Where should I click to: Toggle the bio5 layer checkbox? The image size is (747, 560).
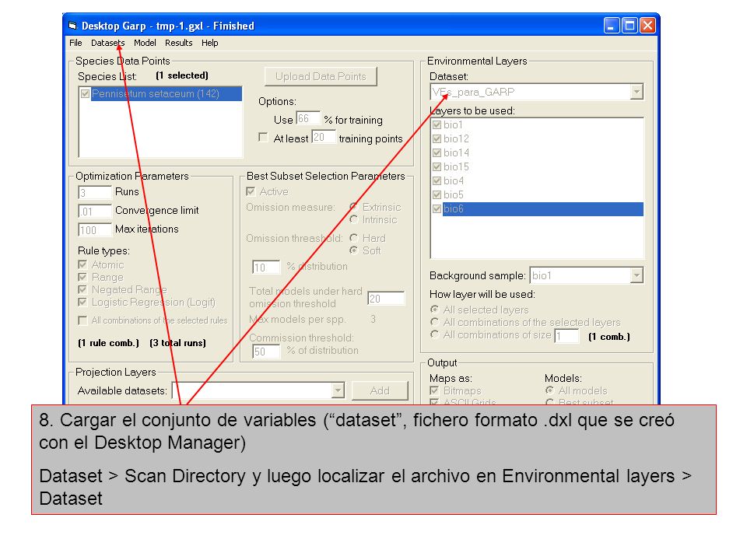[x=437, y=194]
